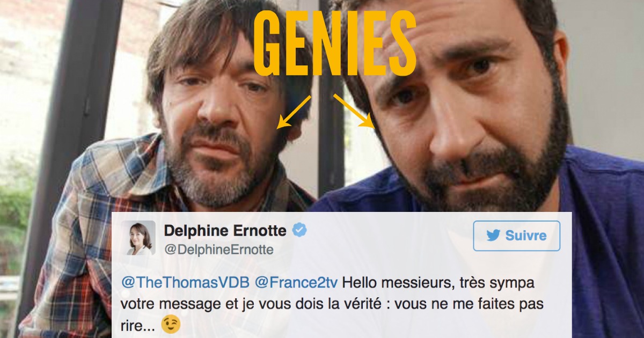Click the @DelphineErnotte handle

[218, 250]
